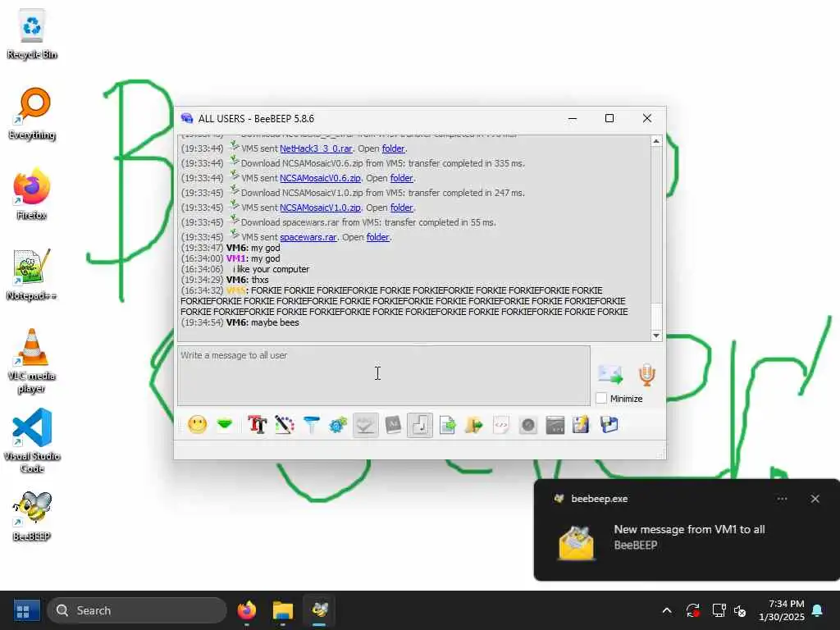The image size is (840, 630).
Task: Click the 'maybe bees' message text
Action: pos(275,322)
